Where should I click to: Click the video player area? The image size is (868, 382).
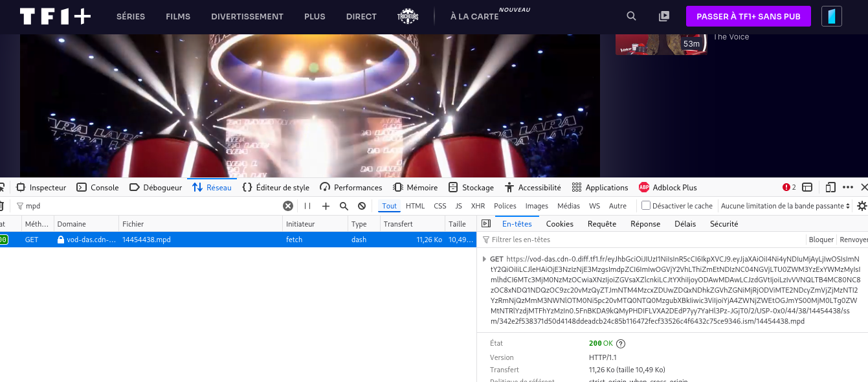[x=310, y=106]
